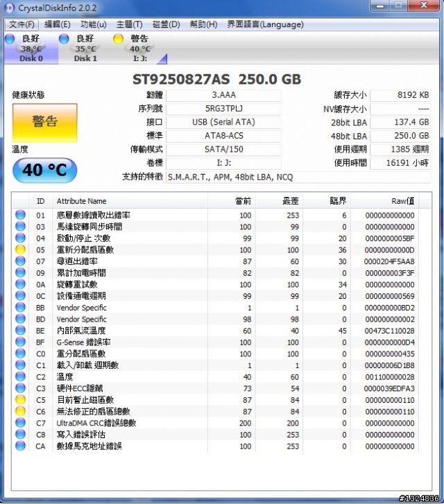
Task: Select the Vendor Specific name in row BB
Action: tap(81, 308)
